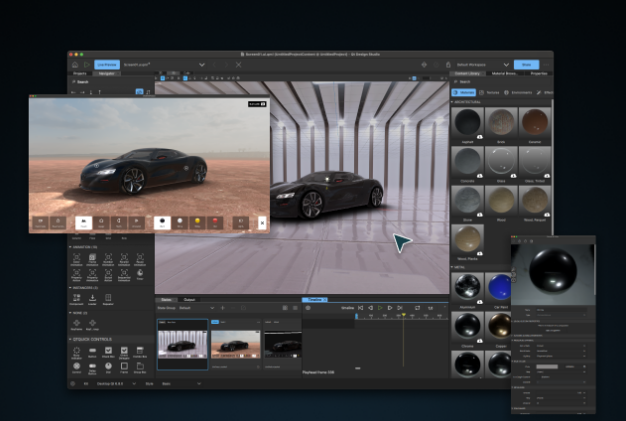Jump to the timeline's first frame
626x421 pixels.
click(x=361, y=308)
